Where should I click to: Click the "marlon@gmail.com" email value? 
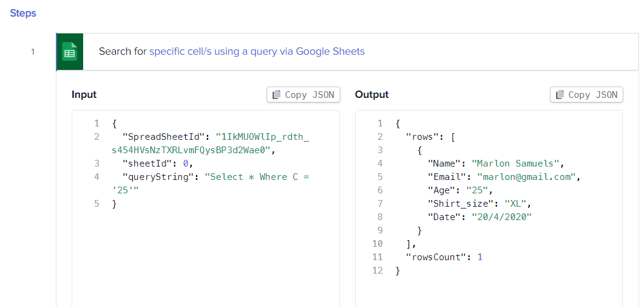[x=526, y=177]
